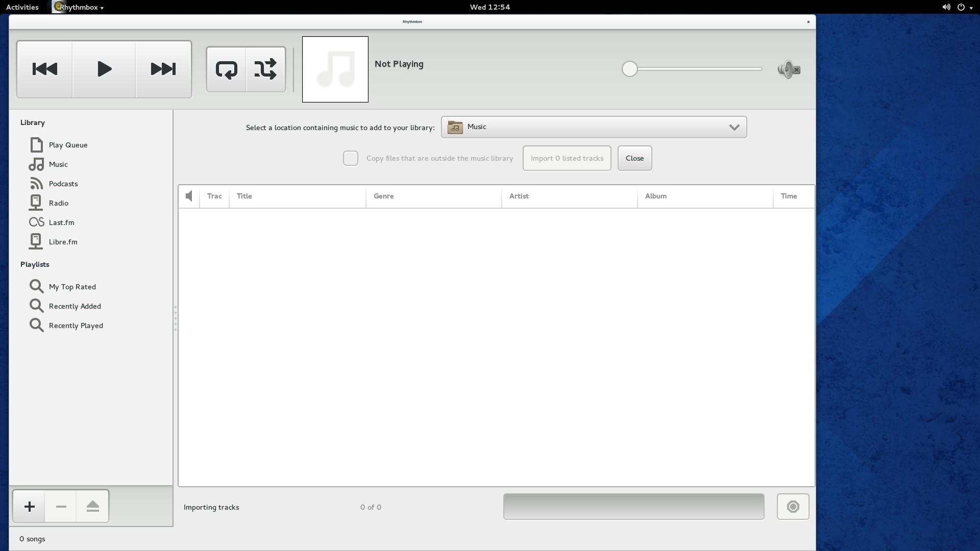Screen dimensions: 980x551
Task: Click the remove (minus) button
Action: (x=61, y=507)
